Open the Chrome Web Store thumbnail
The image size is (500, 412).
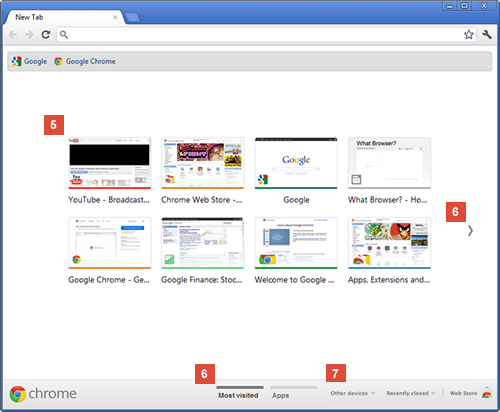click(203, 163)
